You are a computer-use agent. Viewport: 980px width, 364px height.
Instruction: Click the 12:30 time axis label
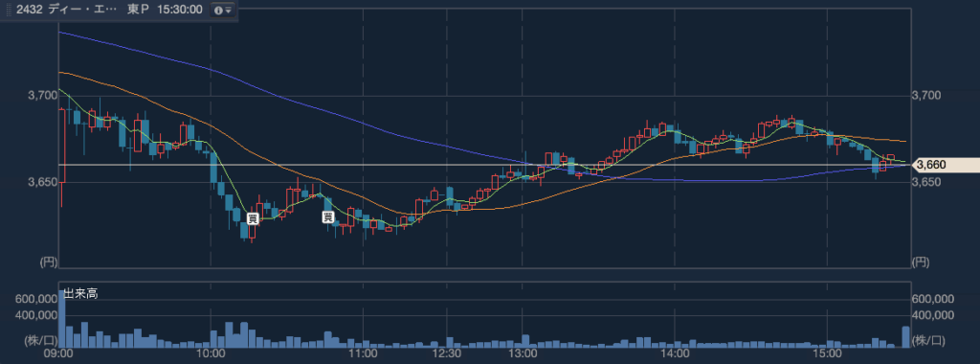click(x=447, y=354)
